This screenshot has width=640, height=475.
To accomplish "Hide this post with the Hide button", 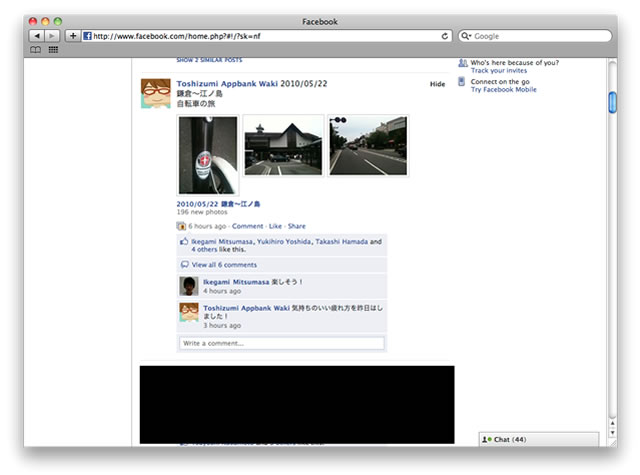I will click(437, 84).
